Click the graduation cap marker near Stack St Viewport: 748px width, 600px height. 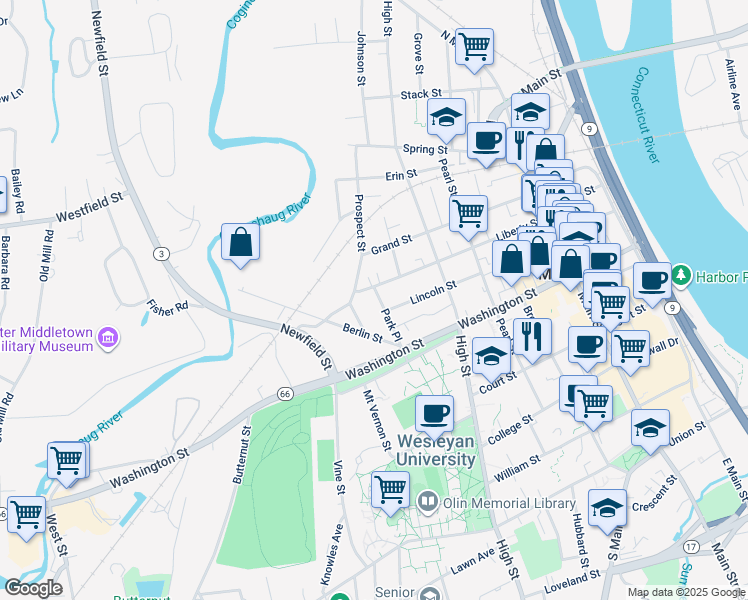tap(447, 118)
